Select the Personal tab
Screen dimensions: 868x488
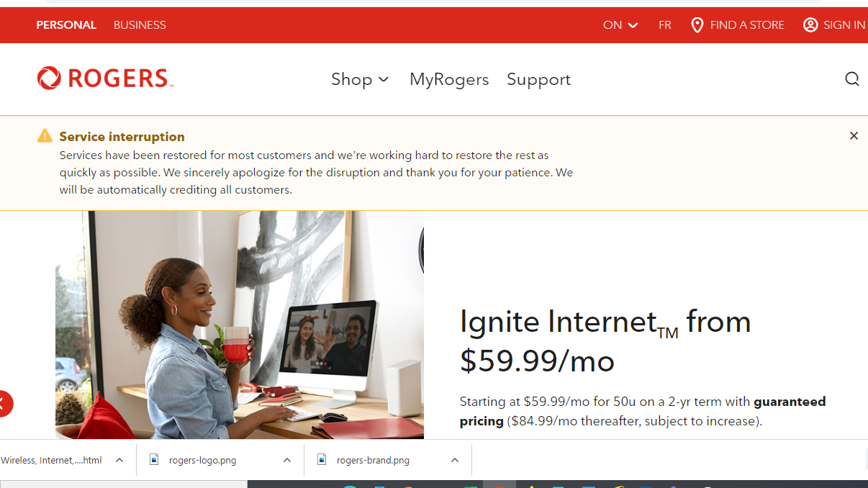pyautogui.click(x=66, y=25)
